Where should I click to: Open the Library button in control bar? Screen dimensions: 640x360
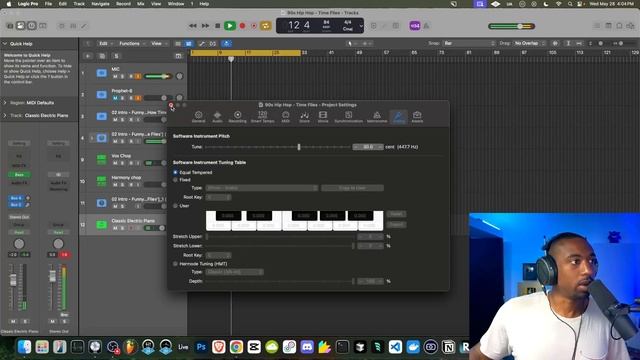click(x=10, y=26)
